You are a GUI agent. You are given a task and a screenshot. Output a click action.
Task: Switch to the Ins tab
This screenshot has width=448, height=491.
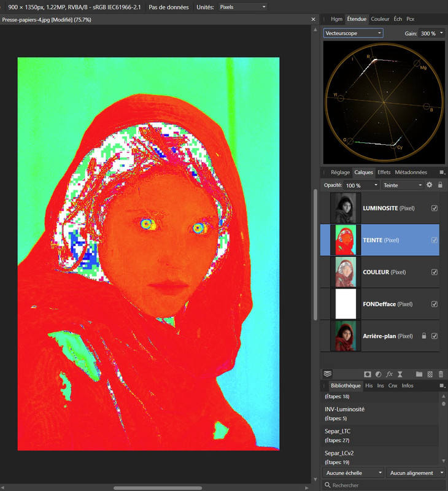pyautogui.click(x=380, y=385)
